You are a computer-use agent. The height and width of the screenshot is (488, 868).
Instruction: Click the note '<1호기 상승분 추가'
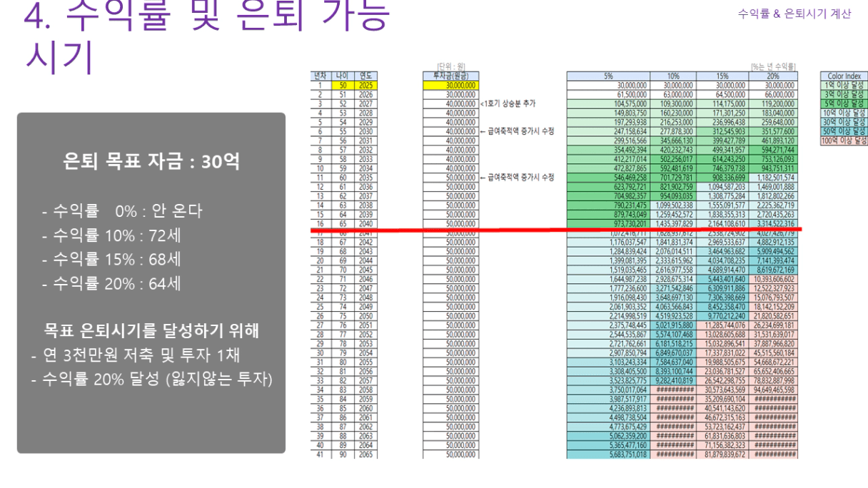point(508,103)
